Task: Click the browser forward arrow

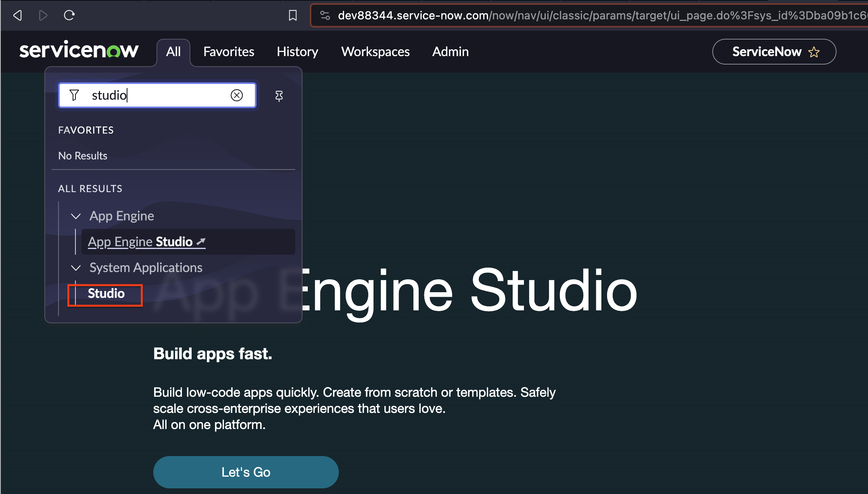Action: pos(43,15)
